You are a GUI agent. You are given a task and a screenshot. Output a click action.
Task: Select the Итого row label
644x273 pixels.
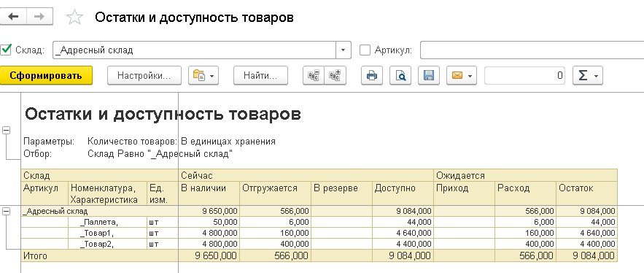tap(99, 255)
